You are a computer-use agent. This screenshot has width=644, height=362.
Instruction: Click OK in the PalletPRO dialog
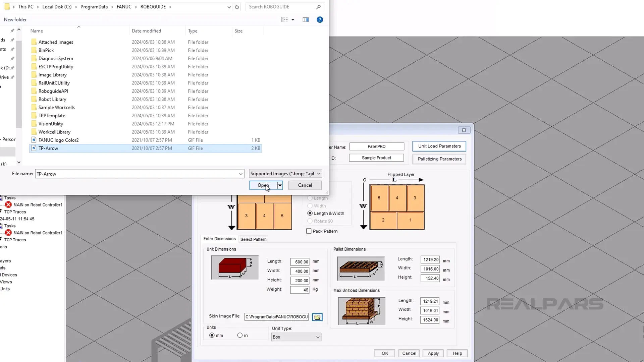tap(385, 353)
